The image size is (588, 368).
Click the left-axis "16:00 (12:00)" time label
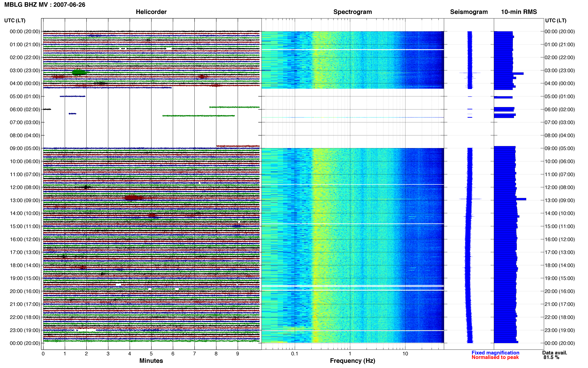pyautogui.click(x=25, y=239)
